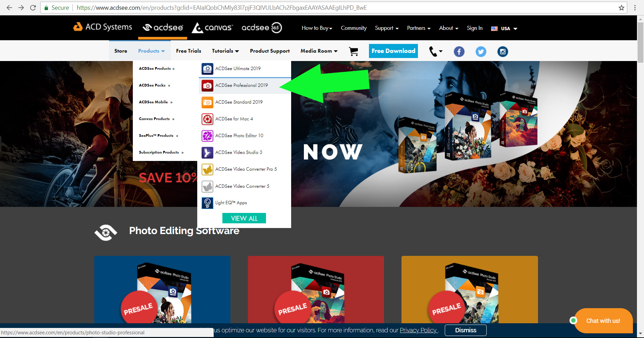Select the blue Ultimate presale product card
The height and width of the screenshot is (338, 644).
162,290
